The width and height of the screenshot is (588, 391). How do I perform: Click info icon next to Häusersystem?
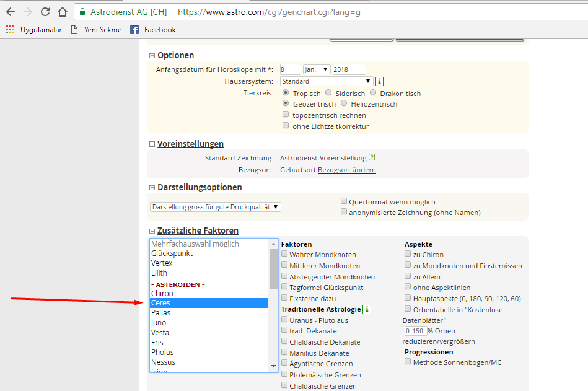point(379,81)
